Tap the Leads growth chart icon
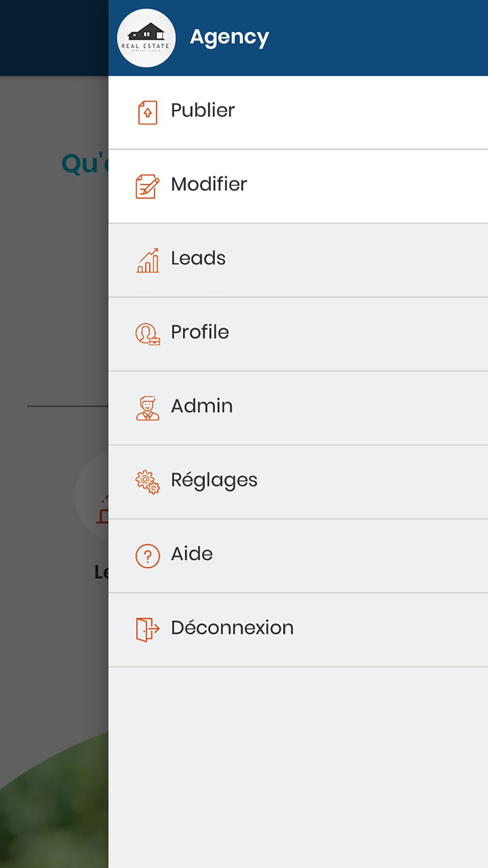 (x=147, y=260)
